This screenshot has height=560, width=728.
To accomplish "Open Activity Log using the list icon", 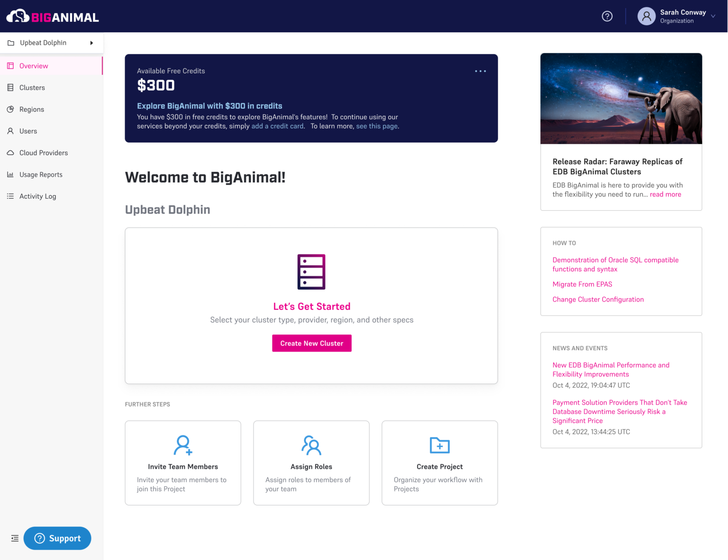I will tap(10, 196).
